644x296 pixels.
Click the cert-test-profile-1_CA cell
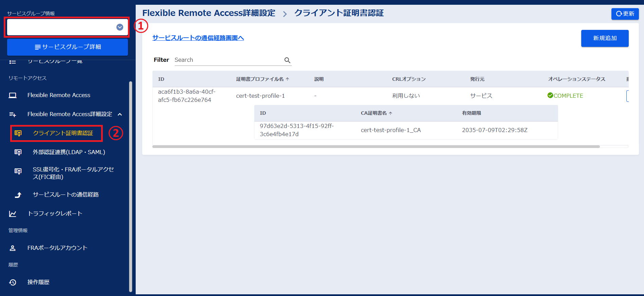[x=391, y=130]
